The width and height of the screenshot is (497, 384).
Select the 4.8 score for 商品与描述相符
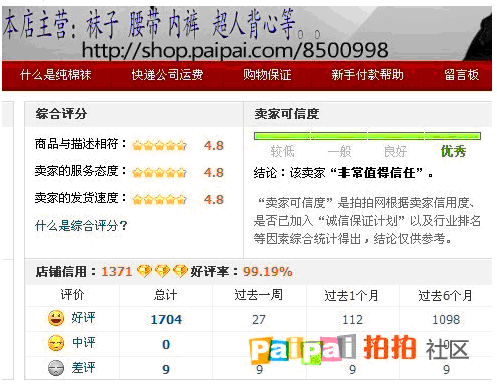point(214,146)
